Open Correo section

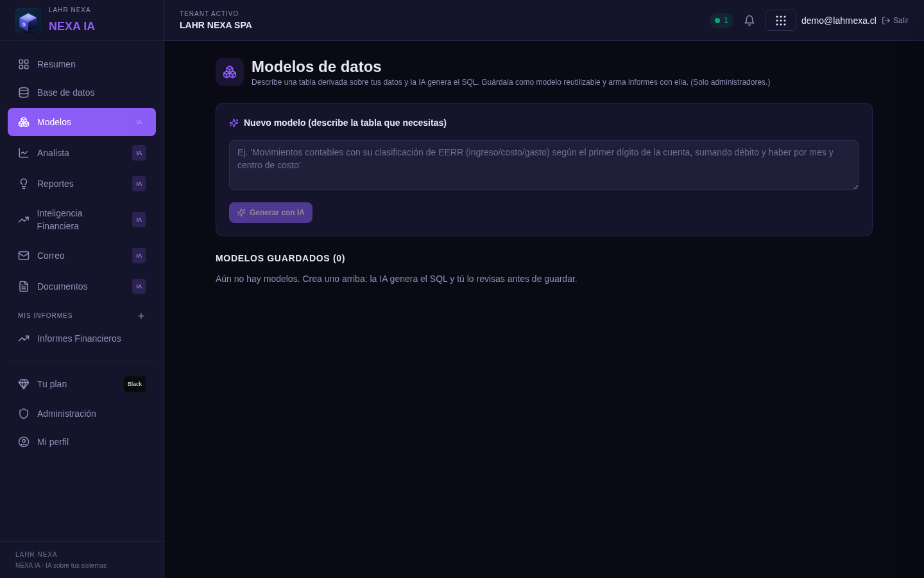[81, 256]
